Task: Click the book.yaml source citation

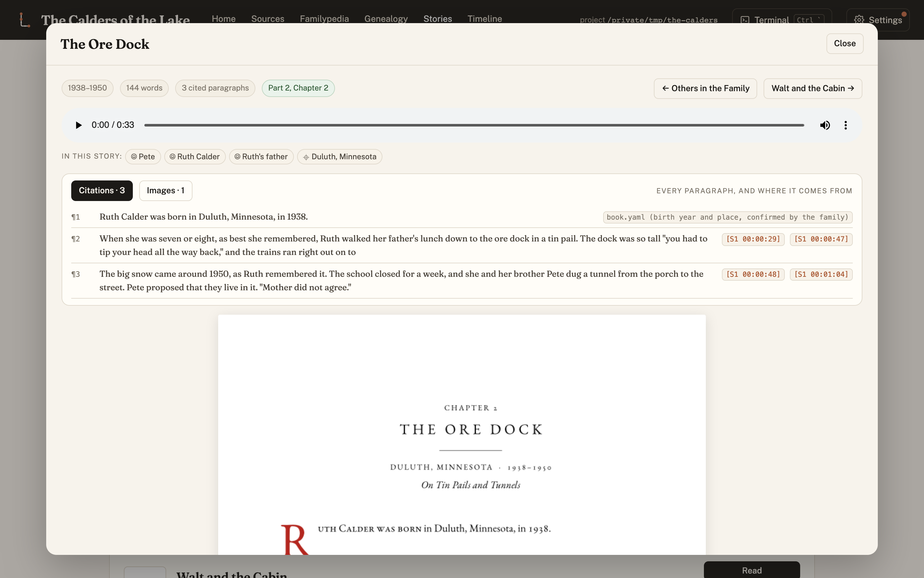Action: tap(728, 217)
